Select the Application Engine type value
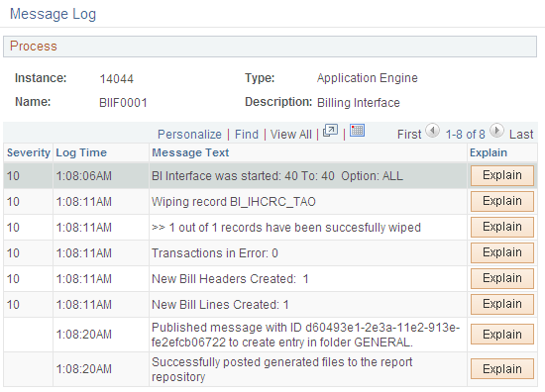The height and width of the screenshot is (392, 545). (368, 78)
